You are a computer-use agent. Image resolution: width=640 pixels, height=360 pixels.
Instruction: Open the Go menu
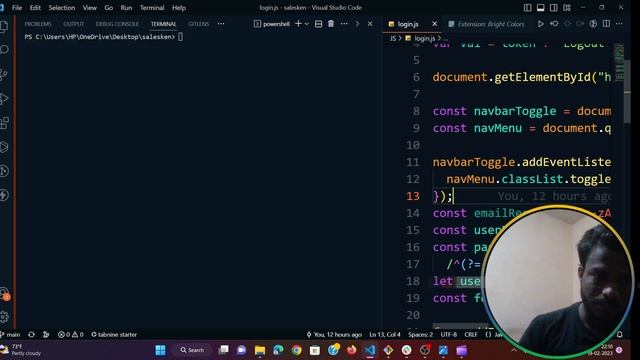(x=109, y=8)
